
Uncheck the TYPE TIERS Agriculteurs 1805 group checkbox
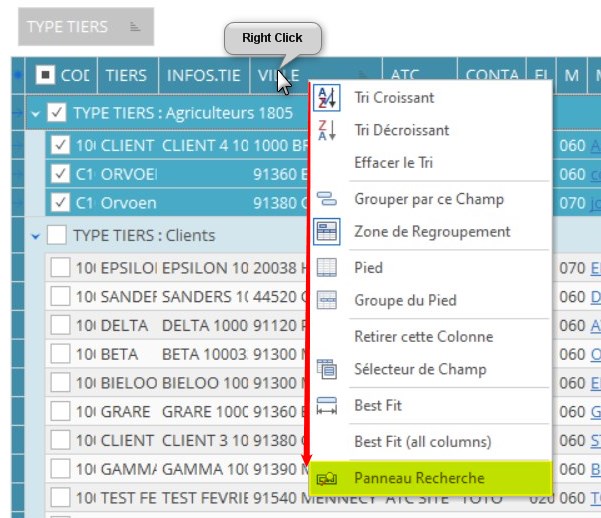pyautogui.click(x=58, y=113)
